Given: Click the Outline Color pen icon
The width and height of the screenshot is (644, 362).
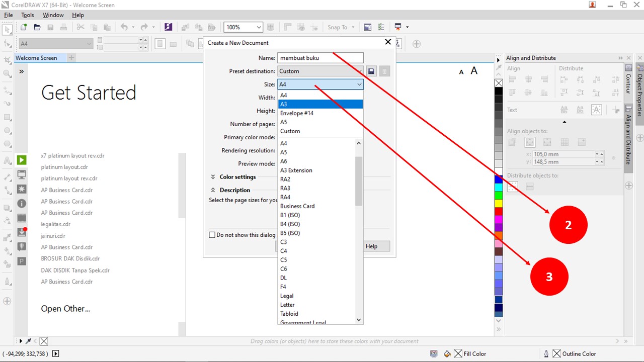Looking at the screenshot, I should tap(546, 354).
